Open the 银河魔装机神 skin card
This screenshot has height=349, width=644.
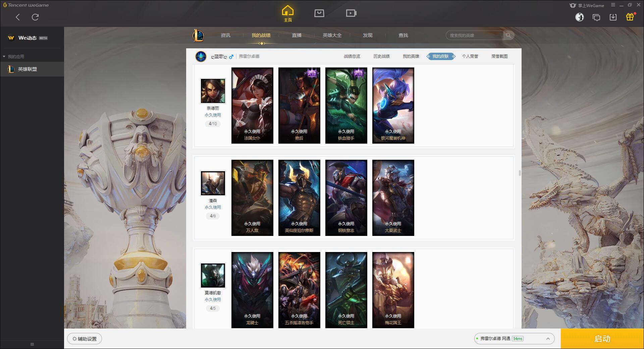(x=393, y=105)
